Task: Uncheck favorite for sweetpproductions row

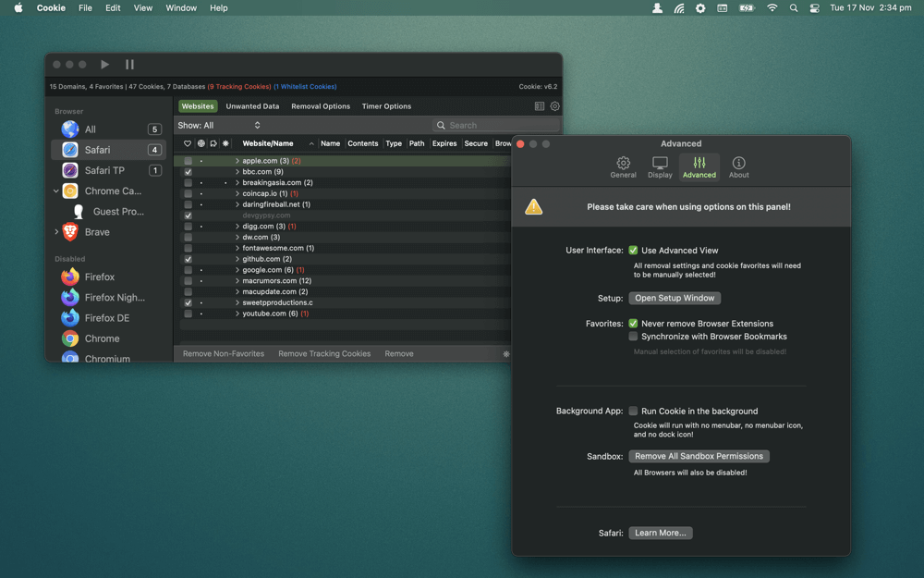Action: point(188,302)
